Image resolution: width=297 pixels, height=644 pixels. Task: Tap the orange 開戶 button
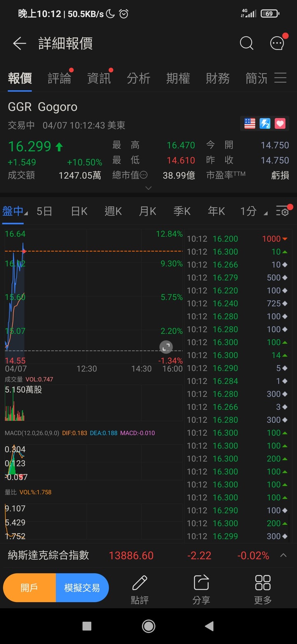point(29,587)
